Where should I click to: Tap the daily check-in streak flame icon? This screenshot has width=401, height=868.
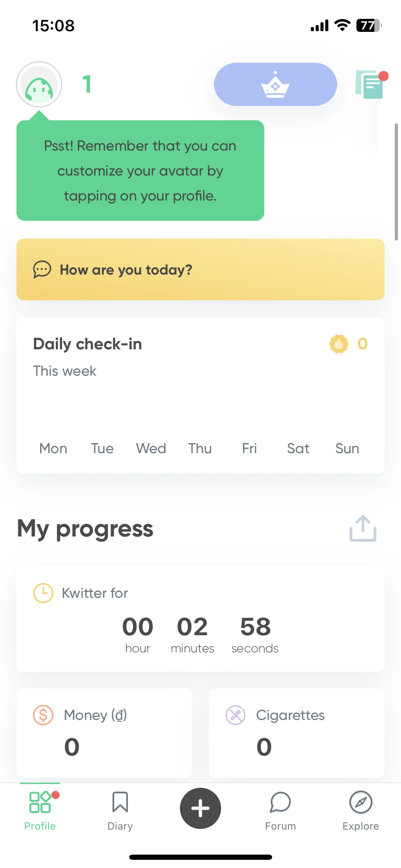pyautogui.click(x=339, y=344)
